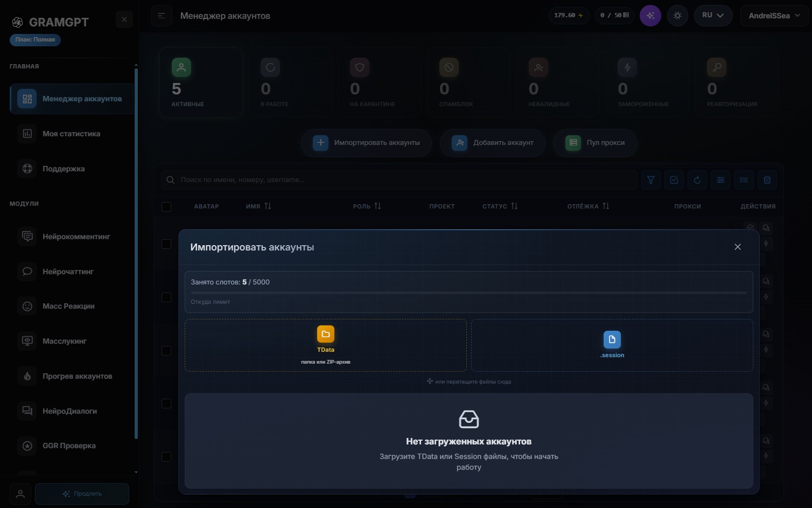This screenshot has width=812, height=508.
Task: Go to Поддержка in the sidebar
Action: [x=71, y=169]
